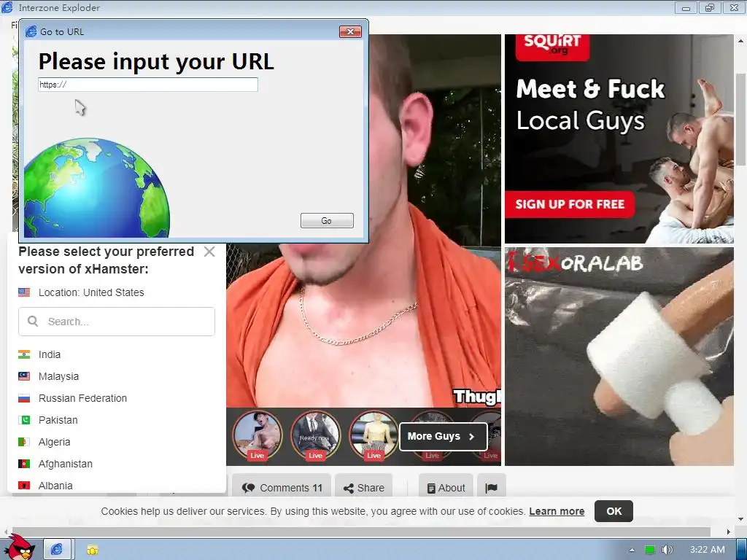Click the vertical scrollbar thumb

click(740, 119)
